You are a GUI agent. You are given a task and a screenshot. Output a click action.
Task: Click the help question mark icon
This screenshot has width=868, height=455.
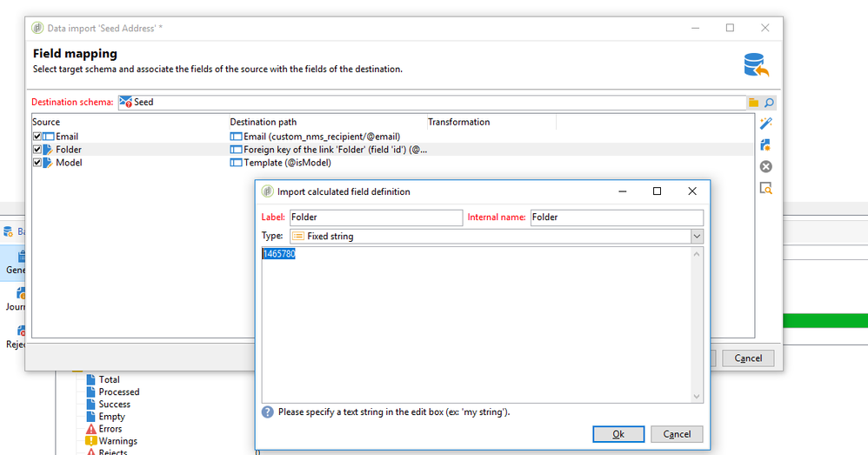[268, 412]
